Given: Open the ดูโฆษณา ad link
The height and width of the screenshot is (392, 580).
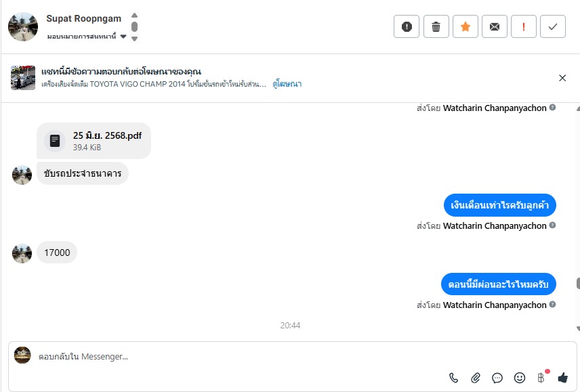Looking at the screenshot, I should [x=287, y=84].
